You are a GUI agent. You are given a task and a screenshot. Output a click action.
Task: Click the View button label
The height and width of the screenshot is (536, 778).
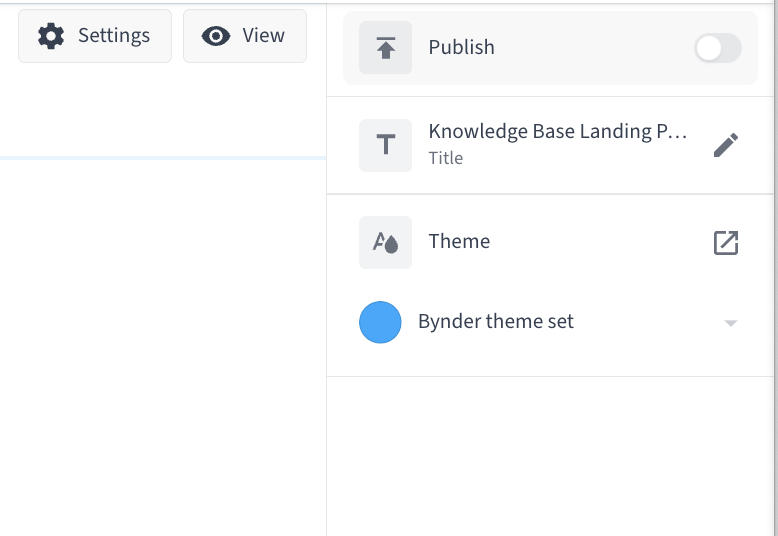point(263,36)
